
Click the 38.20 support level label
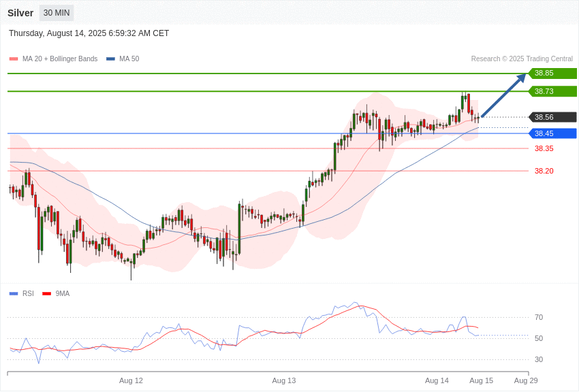[x=544, y=171]
